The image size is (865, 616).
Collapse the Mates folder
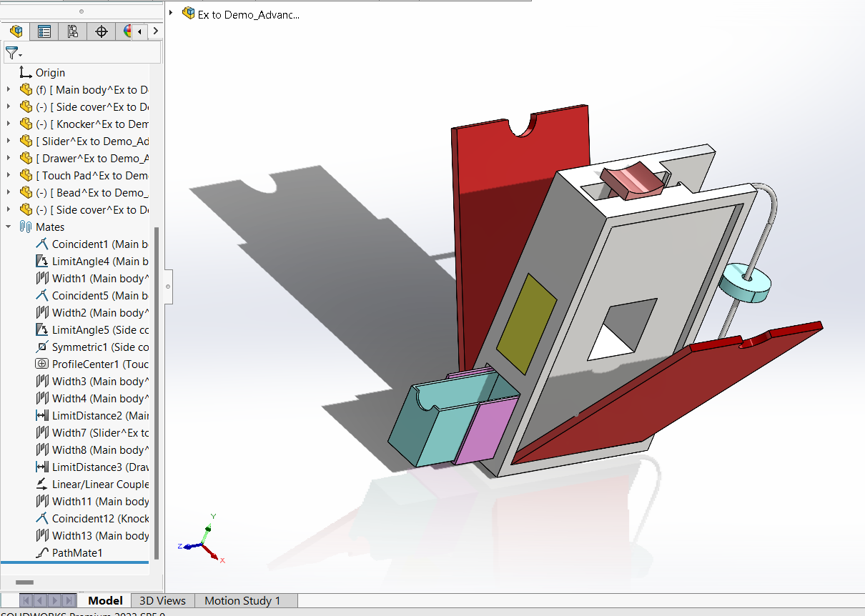[9, 227]
